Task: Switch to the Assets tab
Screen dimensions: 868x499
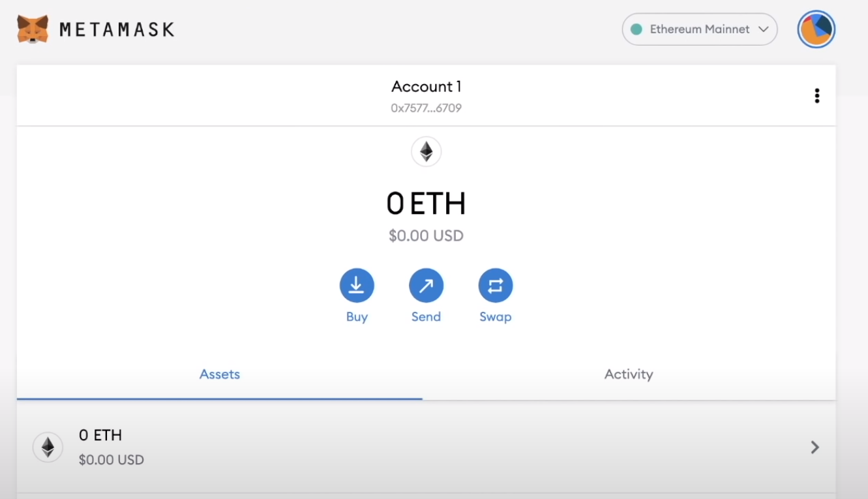Action: [x=220, y=374]
